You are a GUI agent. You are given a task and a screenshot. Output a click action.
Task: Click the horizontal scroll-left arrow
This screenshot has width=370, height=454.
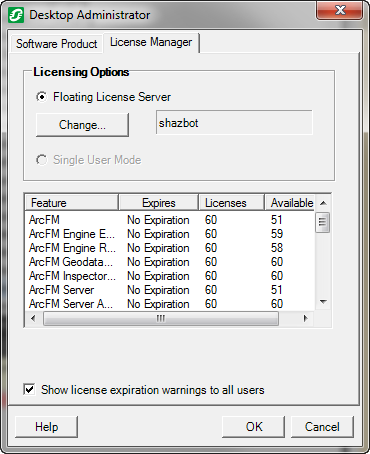(33, 318)
